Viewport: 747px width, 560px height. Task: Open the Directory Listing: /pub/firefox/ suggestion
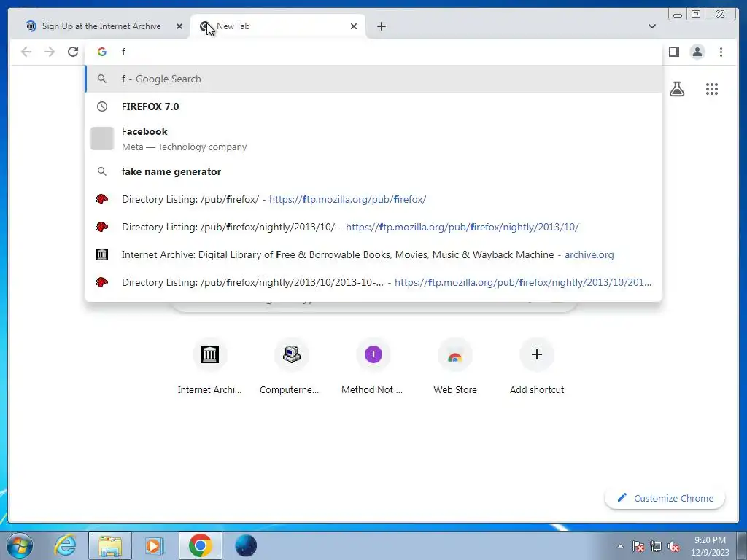[x=373, y=199]
